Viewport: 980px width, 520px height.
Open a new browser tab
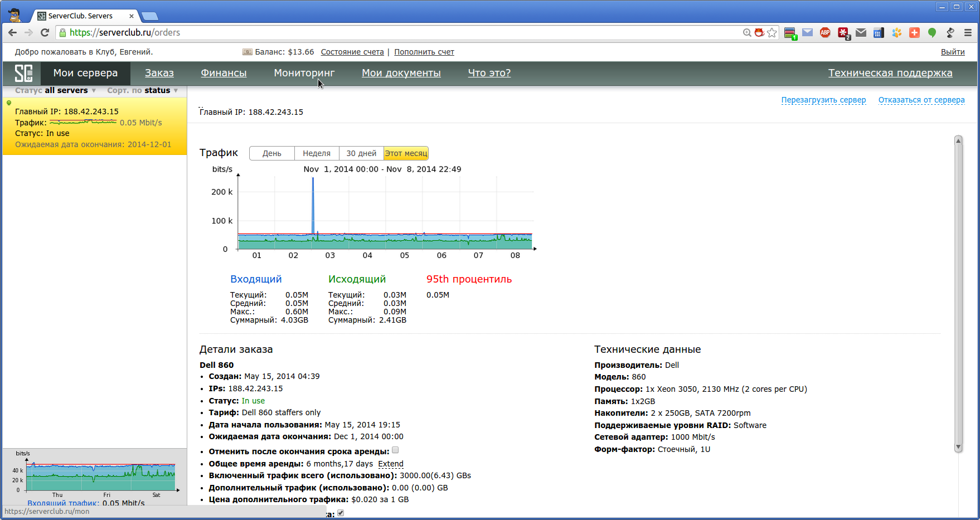click(x=150, y=16)
